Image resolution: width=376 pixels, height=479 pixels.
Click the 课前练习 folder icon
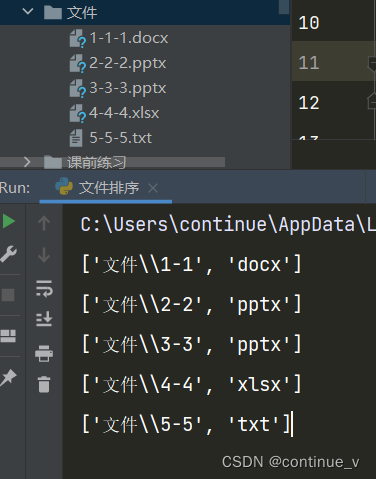[53, 162]
